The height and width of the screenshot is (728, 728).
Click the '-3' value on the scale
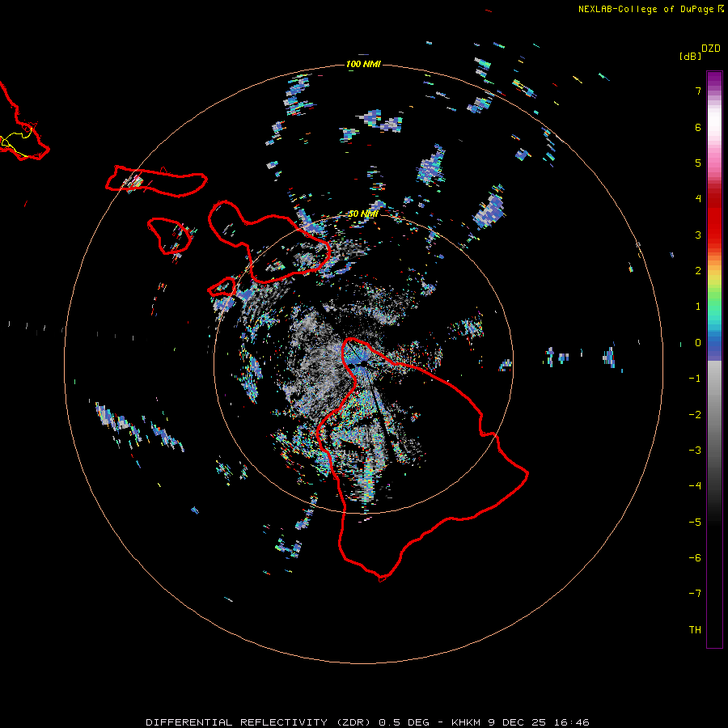[x=695, y=451]
